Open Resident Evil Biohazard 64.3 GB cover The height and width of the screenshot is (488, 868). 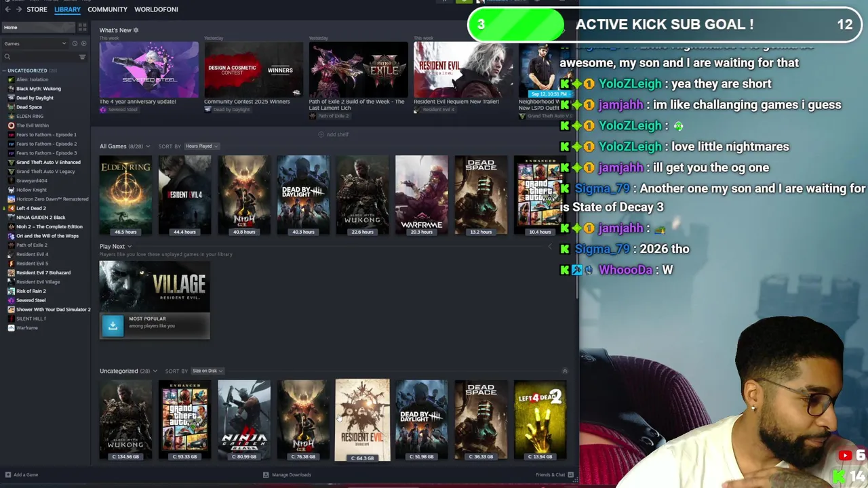click(x=362, y=420)
